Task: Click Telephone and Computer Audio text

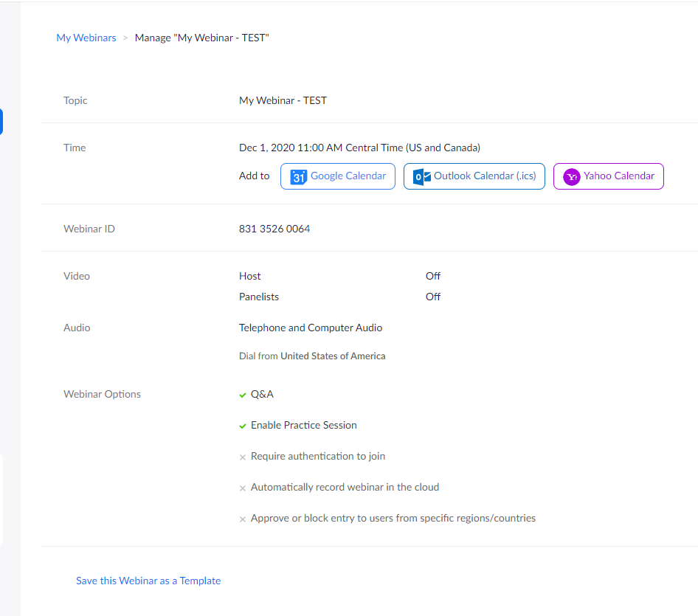Action: click(x=311, y=328)
